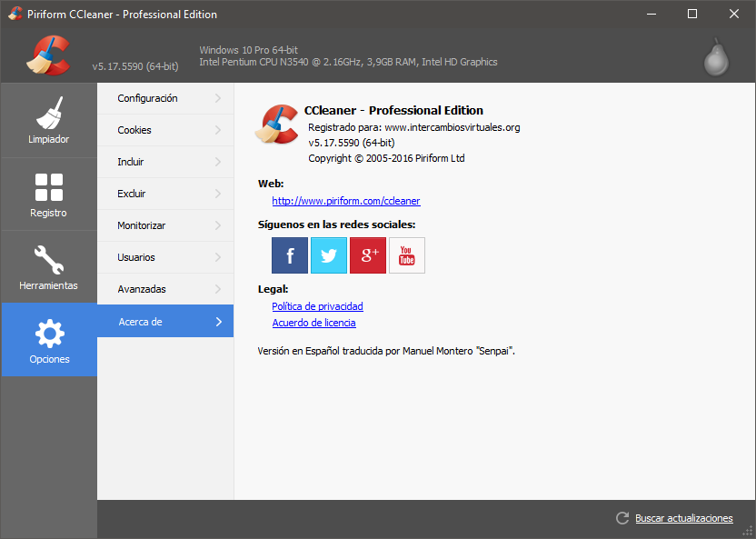Close the CCleaner window
Image resolution: width=756 pixels, height=539 pixels.
click(734, 14)
